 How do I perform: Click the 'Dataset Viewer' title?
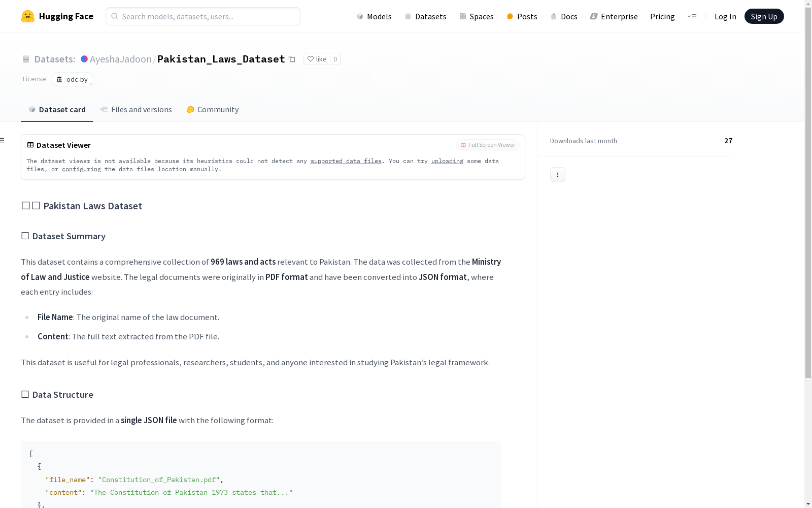[63, 145]
